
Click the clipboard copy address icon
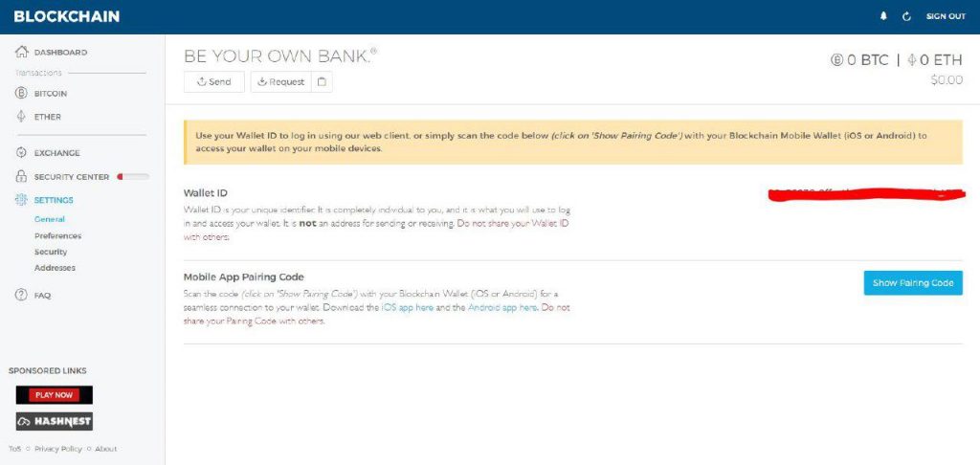pyautogui.click(x=322, y=82)
